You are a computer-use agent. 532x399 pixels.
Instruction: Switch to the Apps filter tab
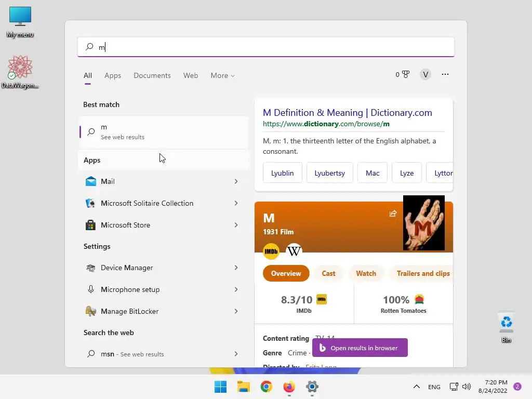point(113,75)
